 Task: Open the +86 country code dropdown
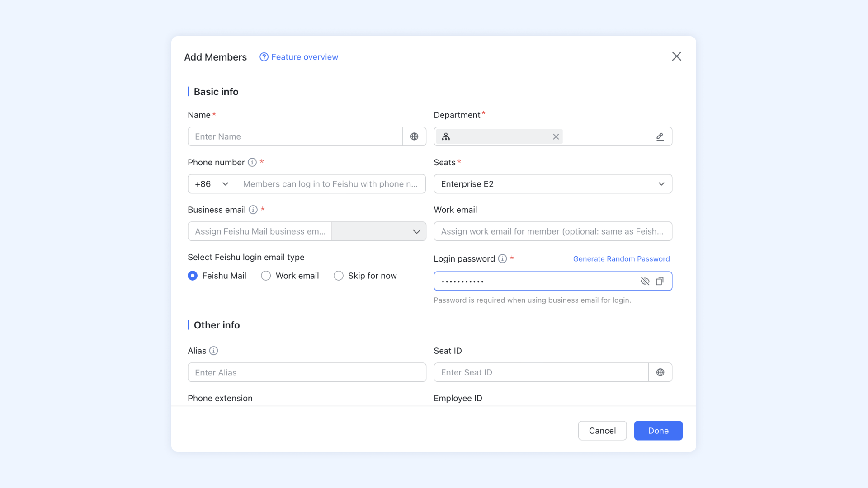212,184
